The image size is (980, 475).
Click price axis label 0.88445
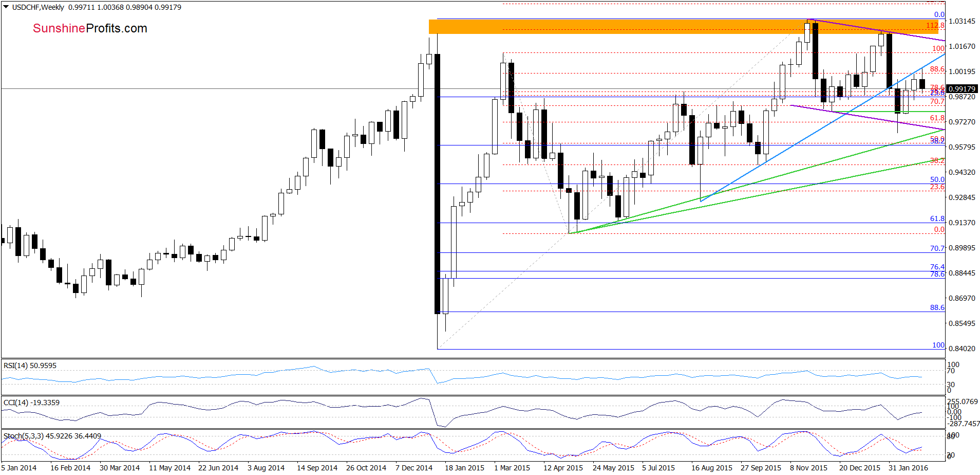click(962, 273)
